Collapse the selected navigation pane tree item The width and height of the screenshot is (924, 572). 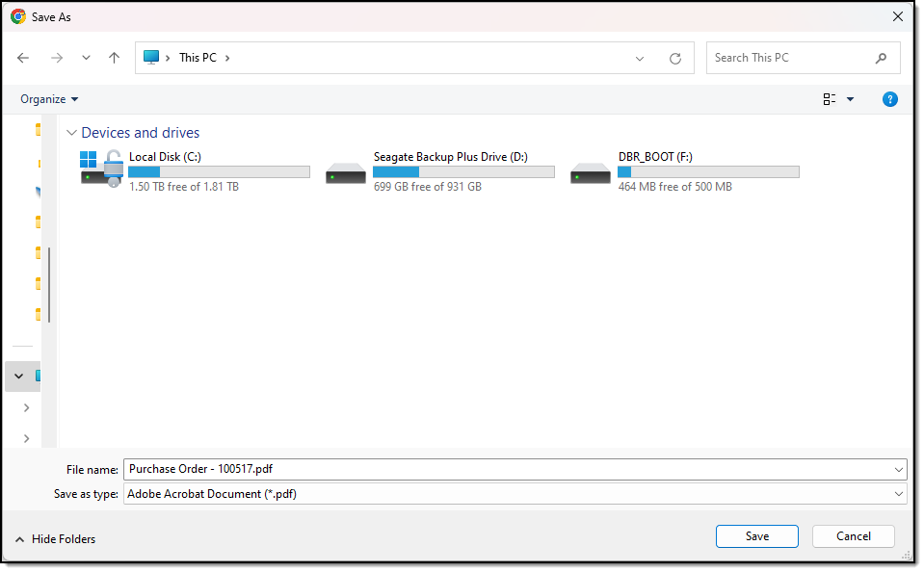19,376
